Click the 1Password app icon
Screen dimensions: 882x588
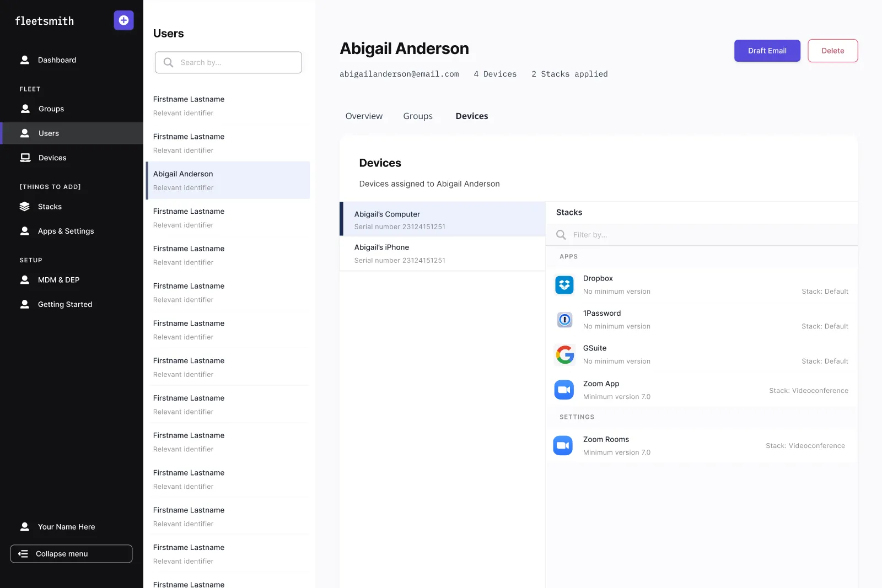tap(564, 320)
